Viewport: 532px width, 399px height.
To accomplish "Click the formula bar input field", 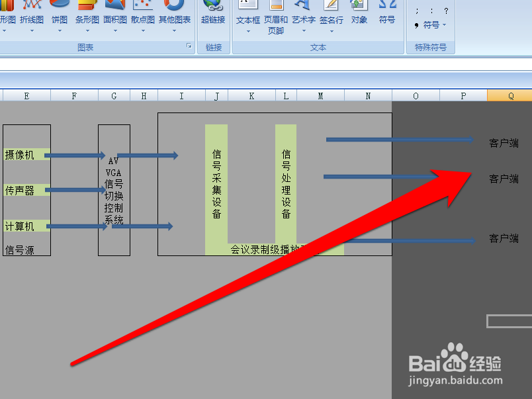I will click(266, 64).
